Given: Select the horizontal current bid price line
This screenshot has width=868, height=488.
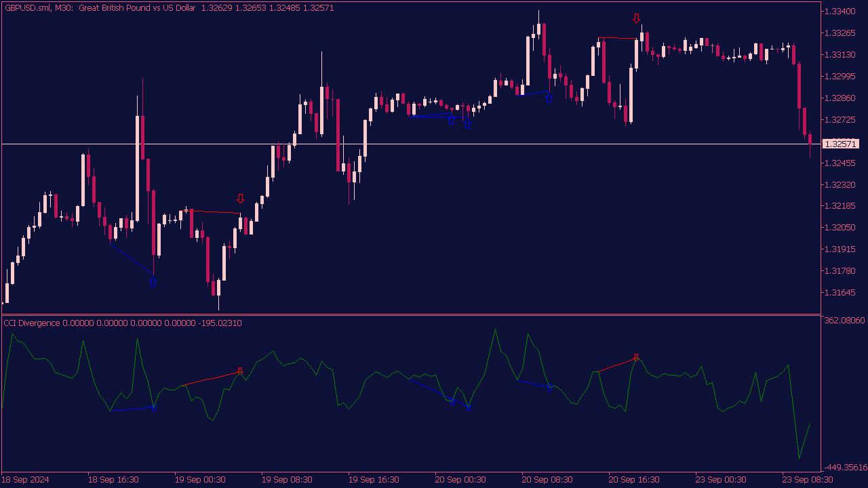Looking at the screenshot, I should click(x=410, y=144).
